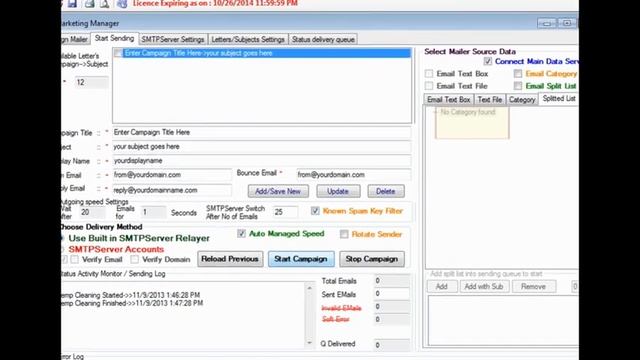This screenshot has width=640, height=360.
Task: Click the Add split list button
Action: pos(442,287)
